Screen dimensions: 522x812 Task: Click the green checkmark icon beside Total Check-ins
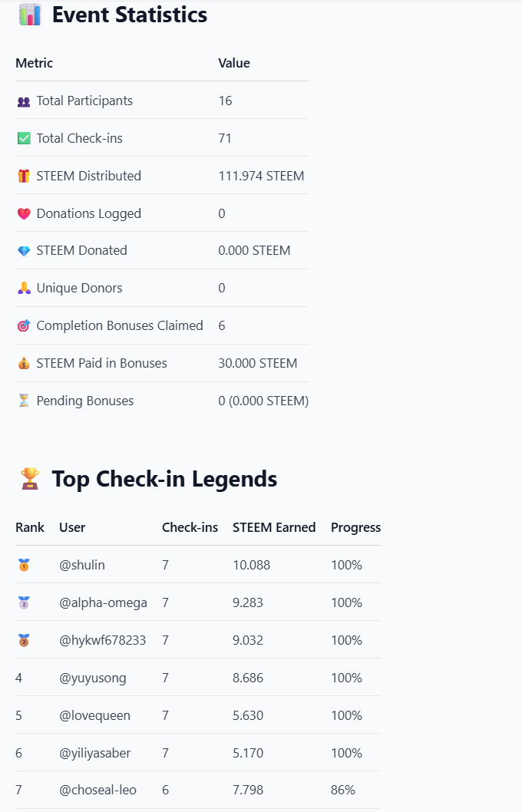[24, 138]
